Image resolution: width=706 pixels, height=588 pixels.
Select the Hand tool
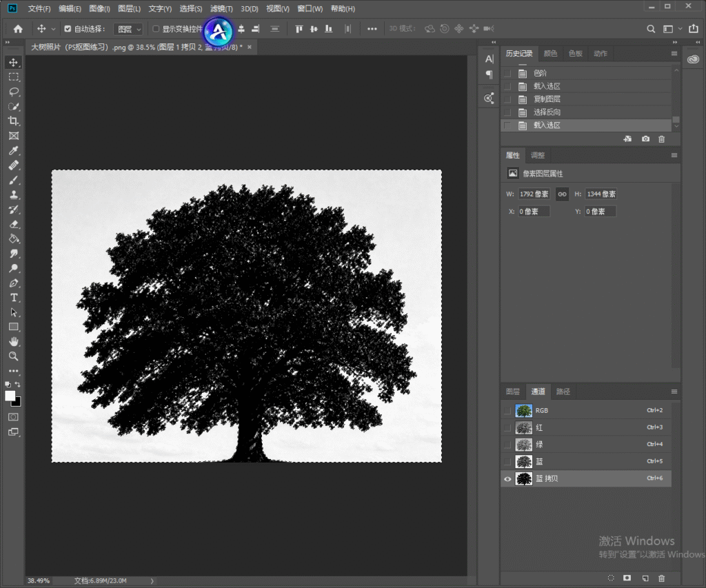pyautogui.click(x=14, y=341)
